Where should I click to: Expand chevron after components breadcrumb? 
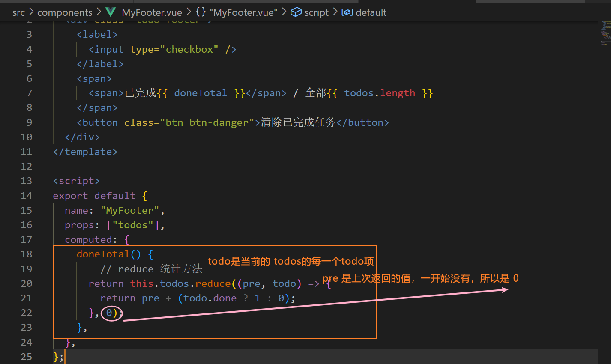pyautogui.click(x=99, y=12)
